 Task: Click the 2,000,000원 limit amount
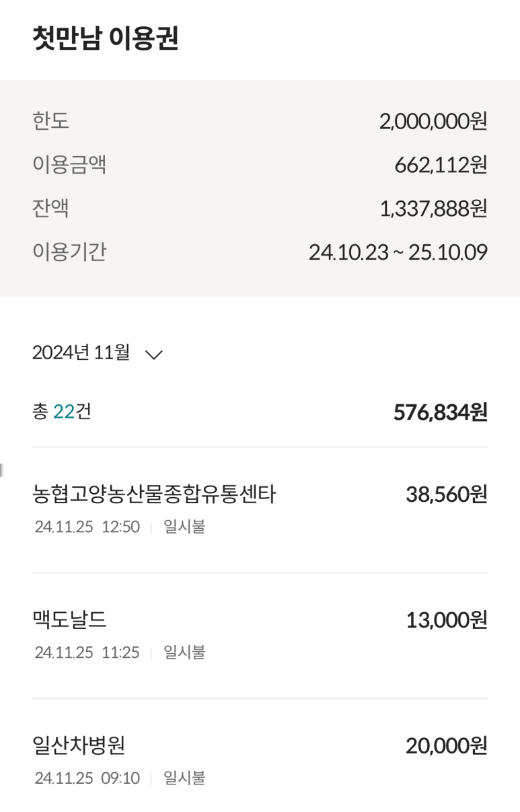coord(433,121)
